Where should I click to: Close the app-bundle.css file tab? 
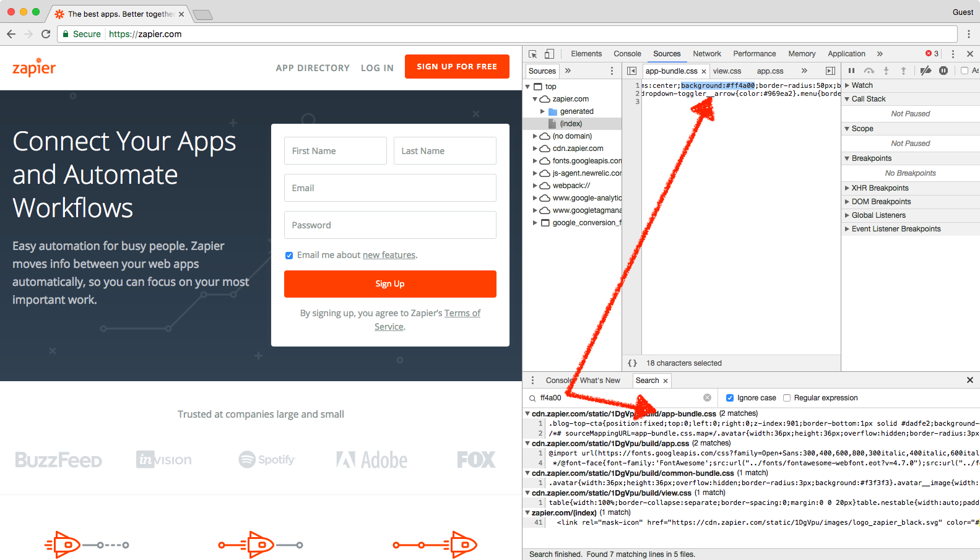(x=704, y=72)
